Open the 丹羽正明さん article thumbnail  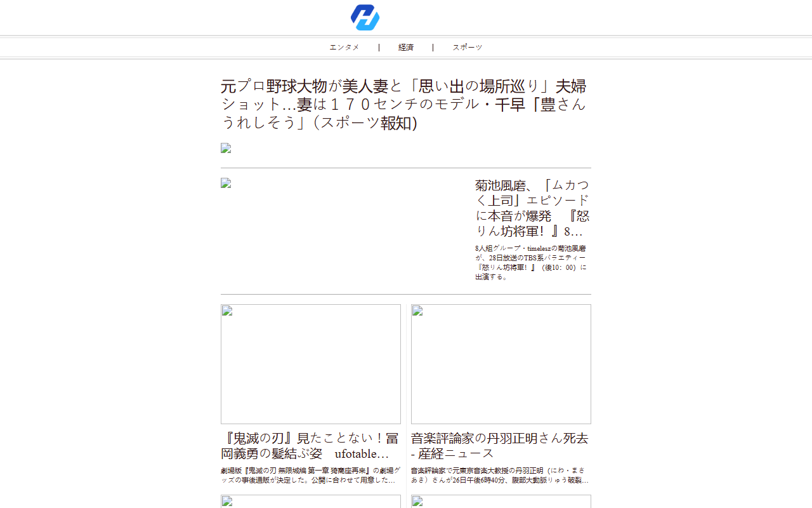point(501,364)
